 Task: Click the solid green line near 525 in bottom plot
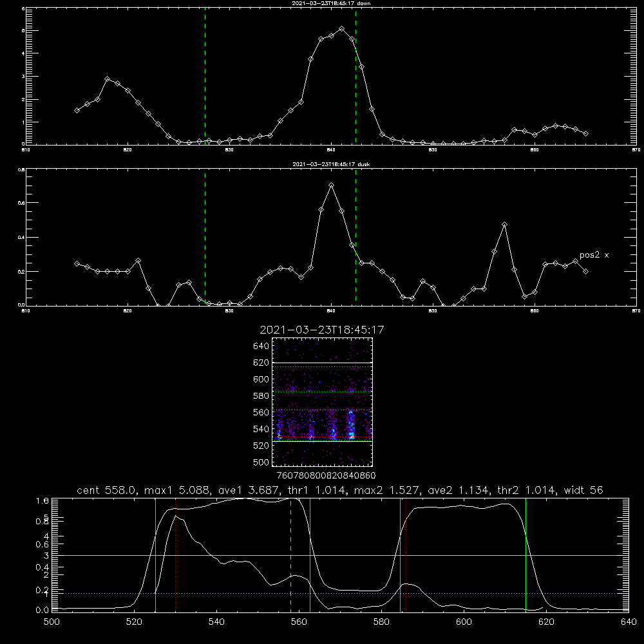coord(156,554)
